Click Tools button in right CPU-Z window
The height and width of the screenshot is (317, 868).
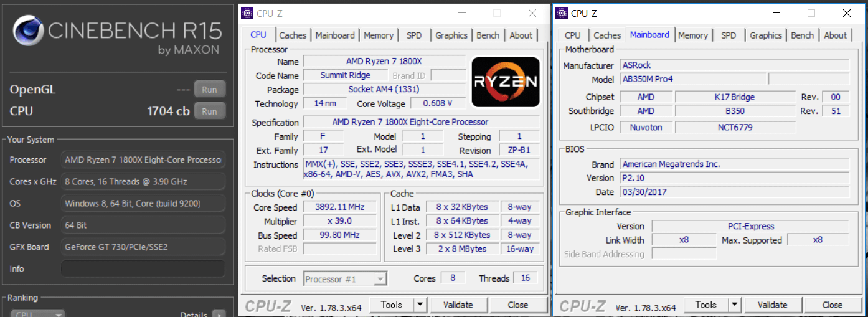706,305
